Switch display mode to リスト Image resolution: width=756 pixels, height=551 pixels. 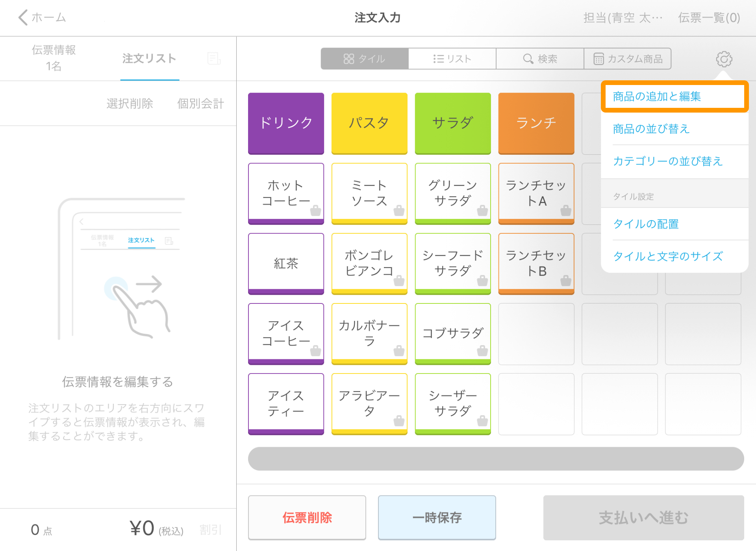(x=452, y=59)
